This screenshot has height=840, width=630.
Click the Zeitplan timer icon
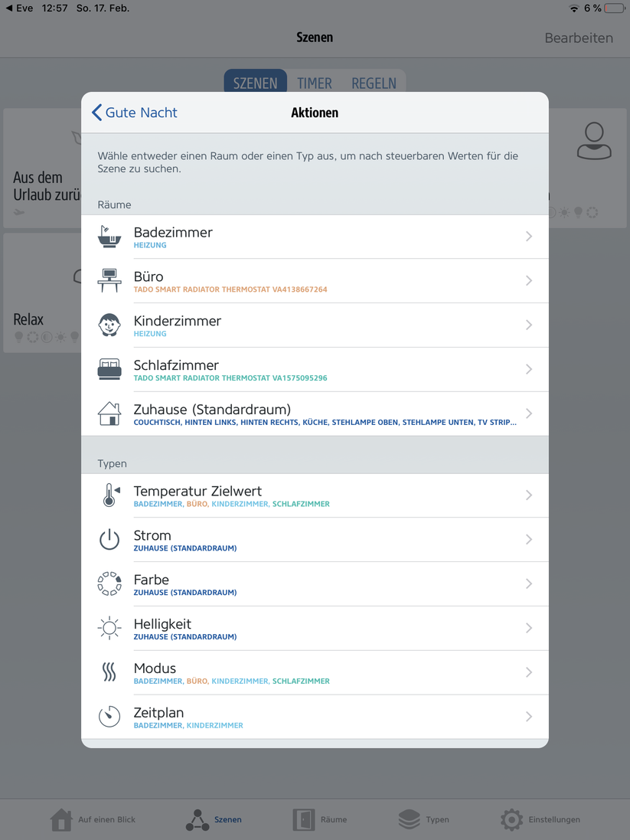(109, 717)
